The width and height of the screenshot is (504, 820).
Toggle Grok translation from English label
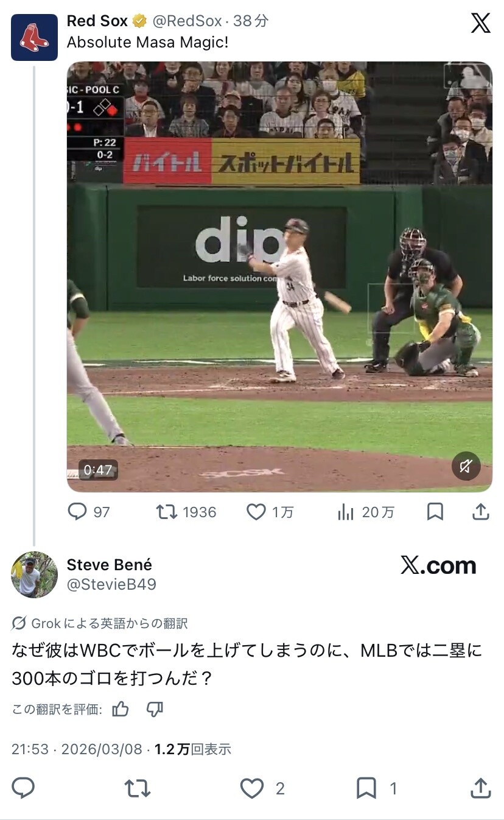pos(100,623)
